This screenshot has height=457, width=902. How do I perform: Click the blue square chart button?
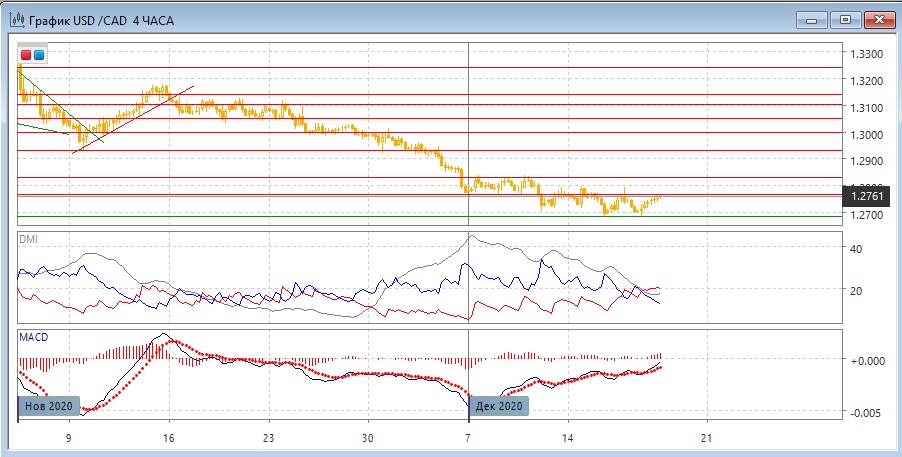point(39,54)
